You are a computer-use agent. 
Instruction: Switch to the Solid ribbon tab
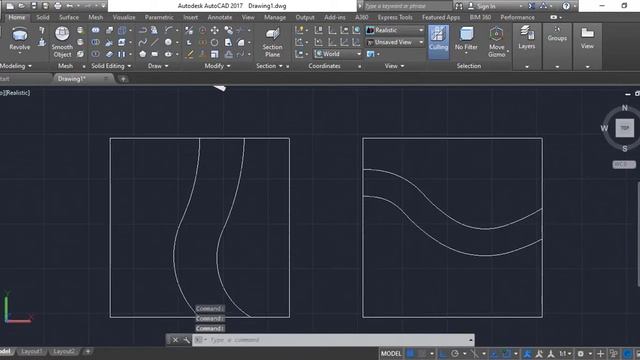click(x=42, y=17)
